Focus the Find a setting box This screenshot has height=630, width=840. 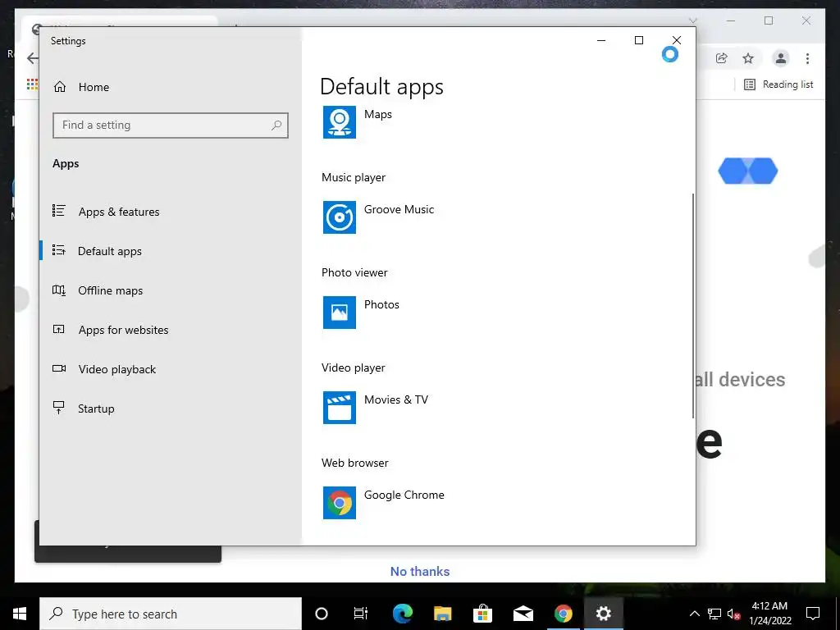tap(171, 126)
